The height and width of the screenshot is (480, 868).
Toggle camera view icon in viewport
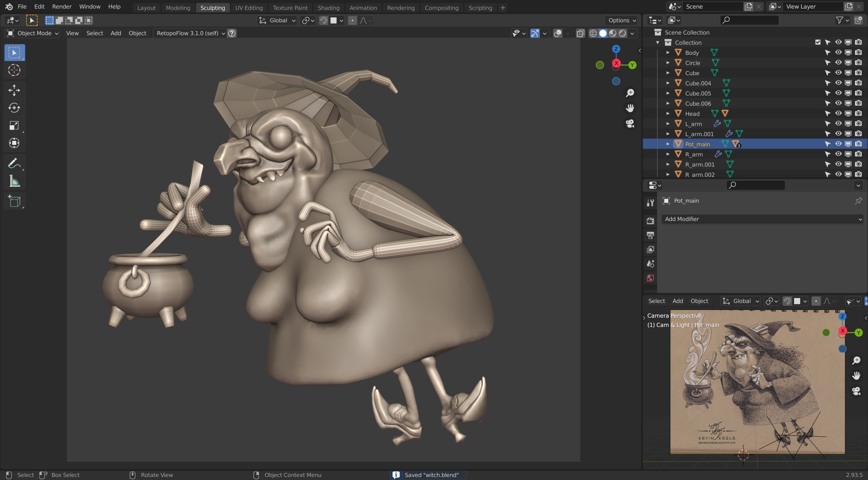[x=630, y=124]
